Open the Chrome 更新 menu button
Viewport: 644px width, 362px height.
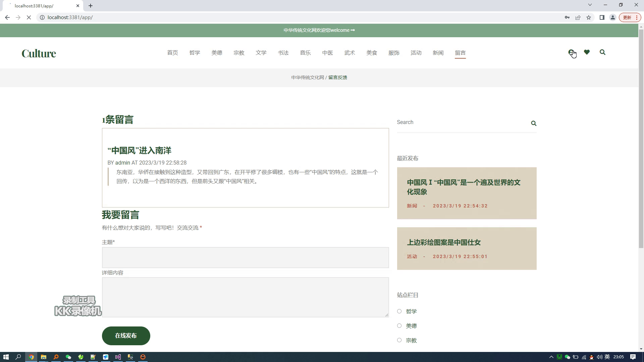click(630, 17)
